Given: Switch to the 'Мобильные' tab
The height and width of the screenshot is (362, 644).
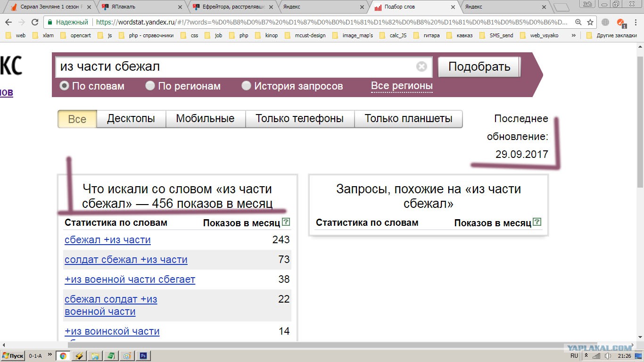Looking at the screenshot, I should point(206,119).
